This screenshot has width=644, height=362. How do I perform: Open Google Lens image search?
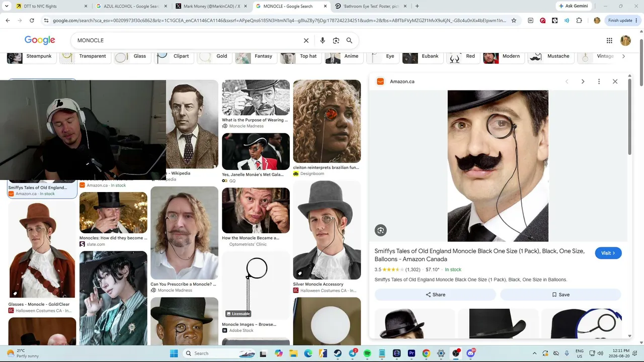pyautogui.click(x=336, y=40)
